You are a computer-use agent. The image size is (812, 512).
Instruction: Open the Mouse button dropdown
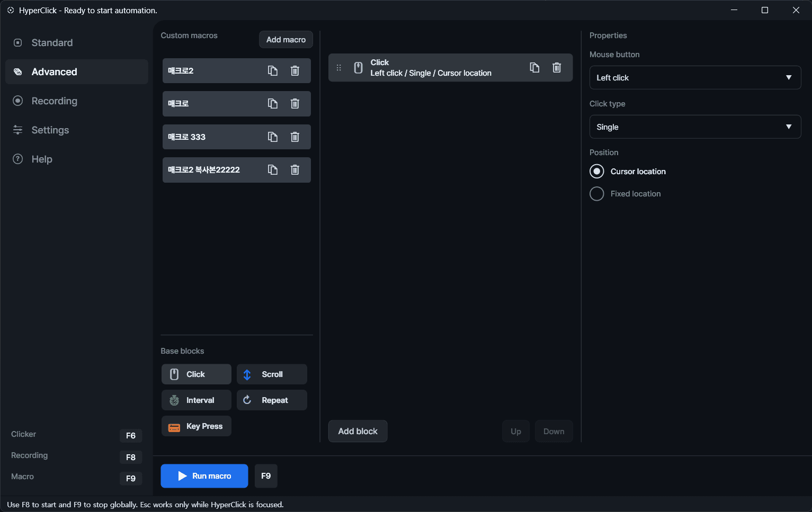point(694,77)
